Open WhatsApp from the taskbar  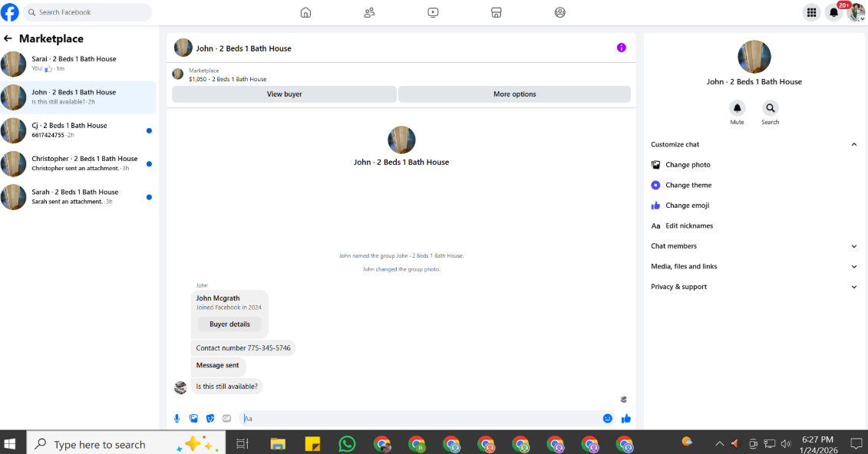347,444
